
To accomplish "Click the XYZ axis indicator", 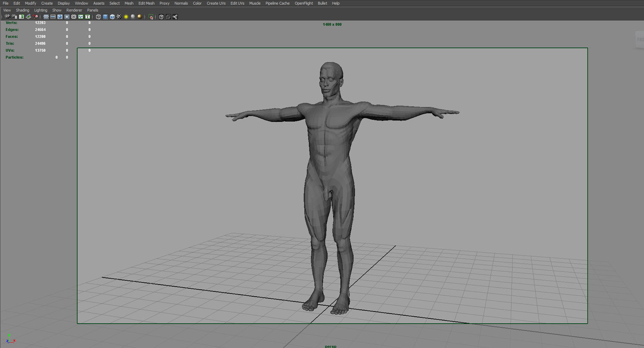I will pyautogui.click(x=10, y=338).
